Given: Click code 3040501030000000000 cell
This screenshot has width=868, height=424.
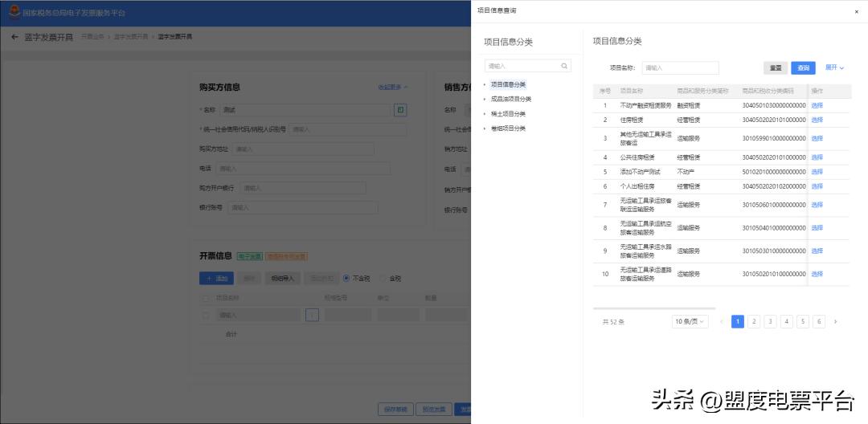Looking at the screenshot, I should click(774, 105).
